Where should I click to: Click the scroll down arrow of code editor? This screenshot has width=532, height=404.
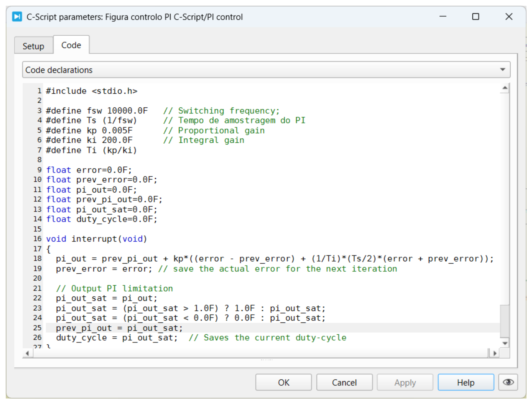pyautogui.click(x=505, y=343)
